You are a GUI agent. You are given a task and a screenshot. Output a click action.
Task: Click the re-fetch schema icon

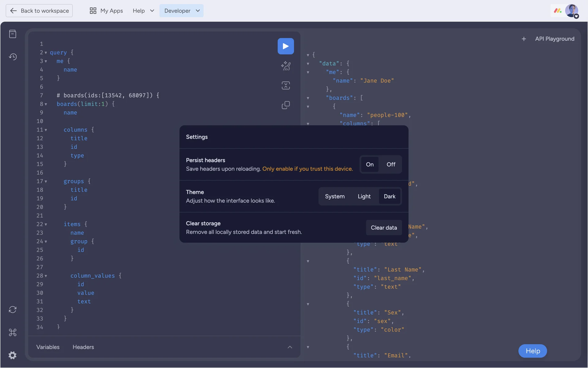(x=13, y=309)
